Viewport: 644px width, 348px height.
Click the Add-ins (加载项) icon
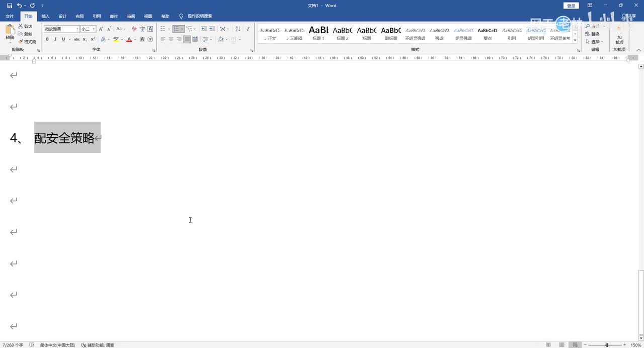pos(619,36)
